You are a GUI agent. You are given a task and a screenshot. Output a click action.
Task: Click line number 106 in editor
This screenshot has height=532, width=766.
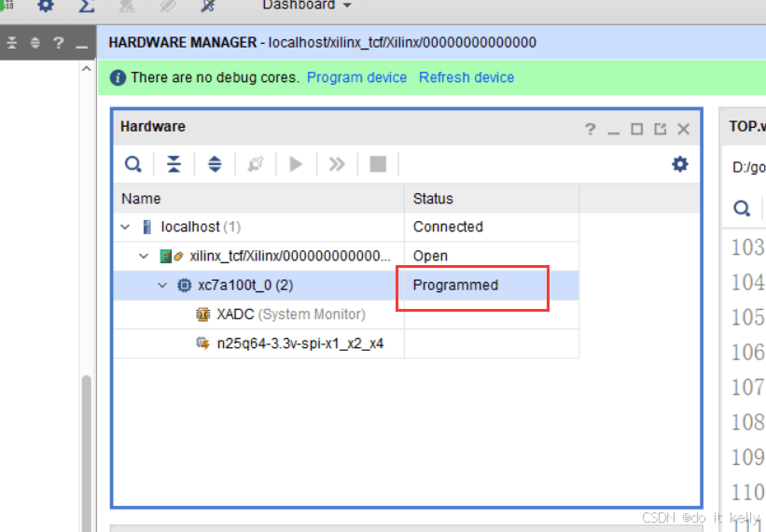click(x=747, y=352)
